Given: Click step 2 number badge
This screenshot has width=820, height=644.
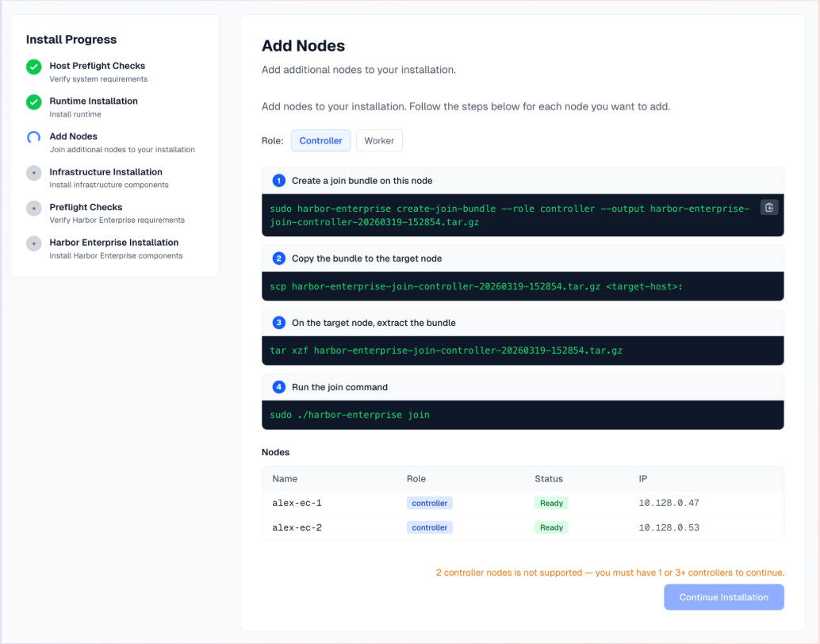Looking at the screenshot, I should [278, 259].
